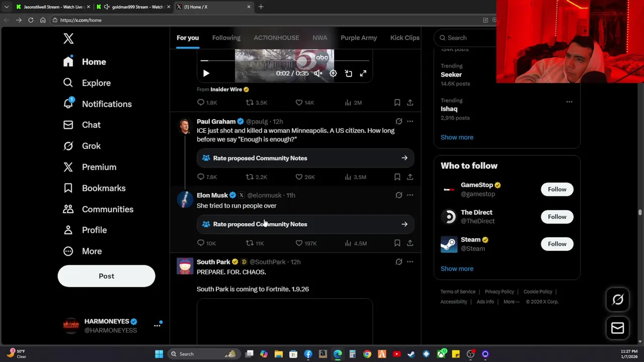
Task: Open video settings gear
Action: point(333,73)
